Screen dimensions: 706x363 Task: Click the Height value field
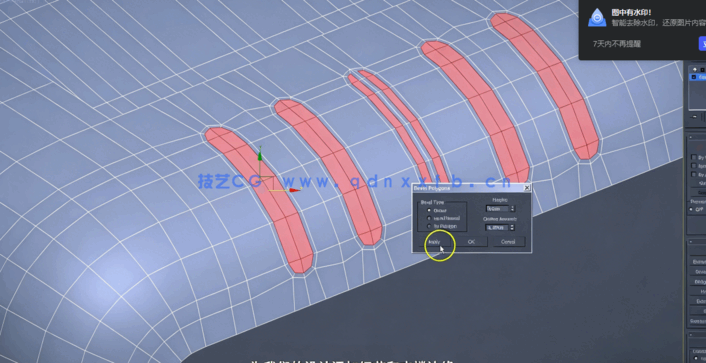click(497, 209)
